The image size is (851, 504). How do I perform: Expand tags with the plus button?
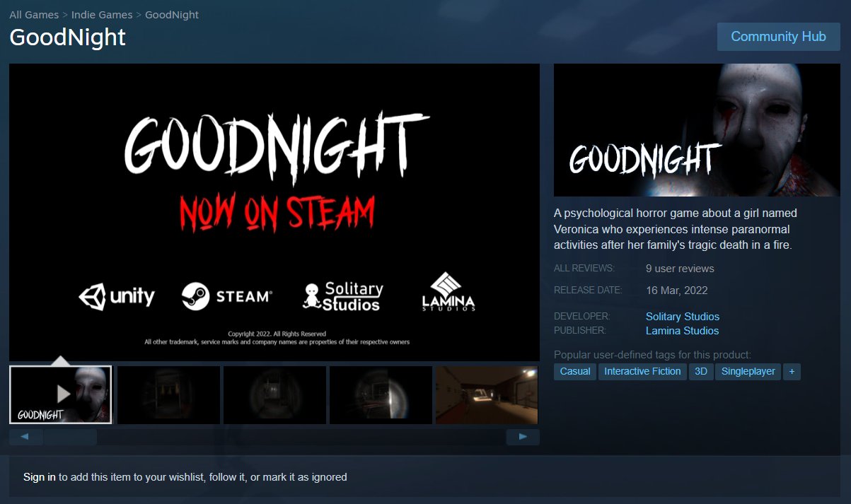coord(792,371)
